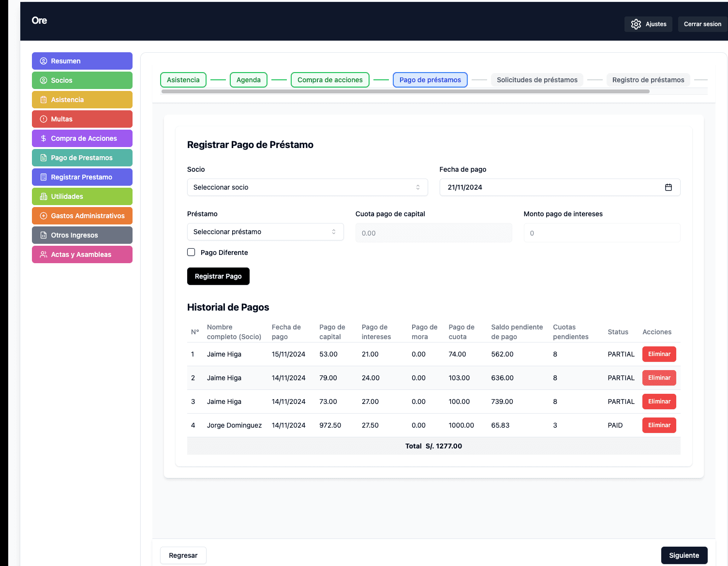Screen dimensions: 728x566
Task: Click Eliminar for the 73.00 capital payment
Action: coord(659,402)
